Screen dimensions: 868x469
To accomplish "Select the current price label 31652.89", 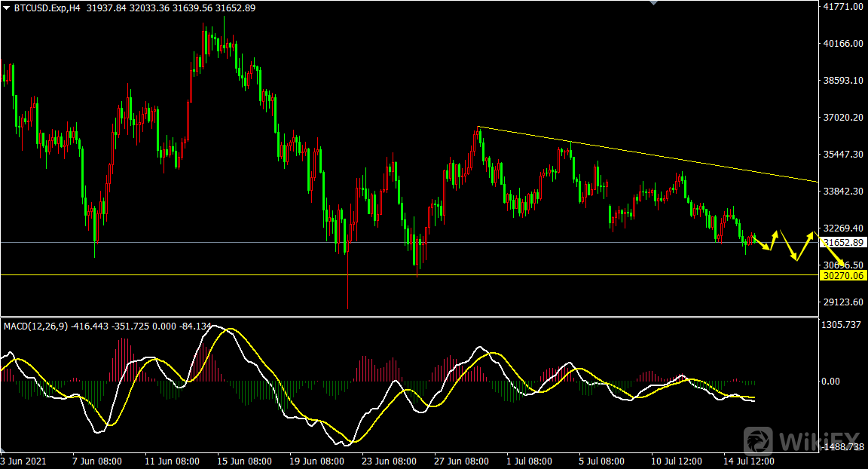I will [x=844, y=243].
